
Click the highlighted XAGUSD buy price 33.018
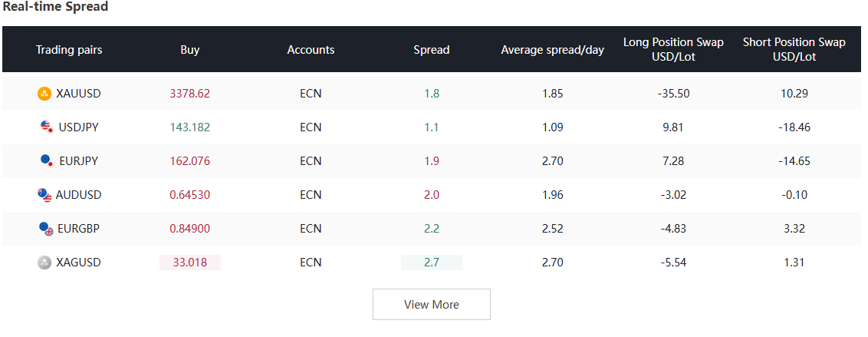click(190, 263)
